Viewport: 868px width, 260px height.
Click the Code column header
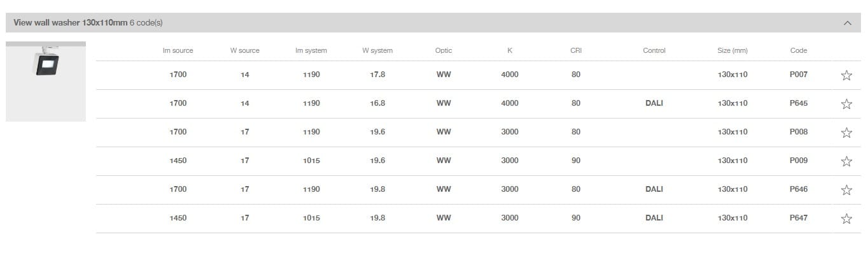[798, 50]
